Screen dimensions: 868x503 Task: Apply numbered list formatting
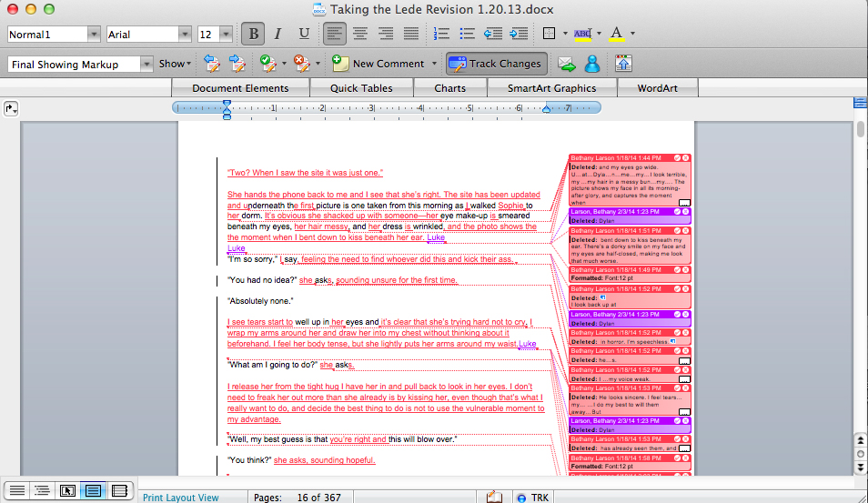click(442, 34)
